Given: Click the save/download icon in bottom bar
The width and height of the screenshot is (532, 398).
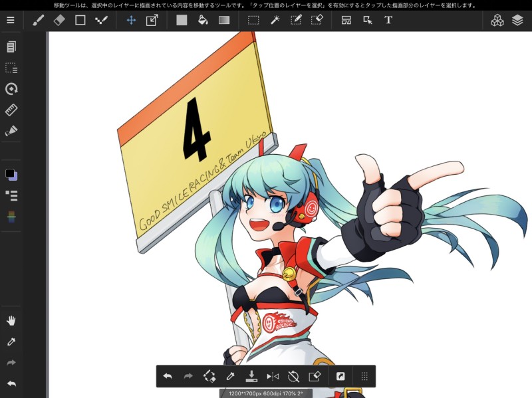Looking at the screenshot, I should (x=251, y=376).
